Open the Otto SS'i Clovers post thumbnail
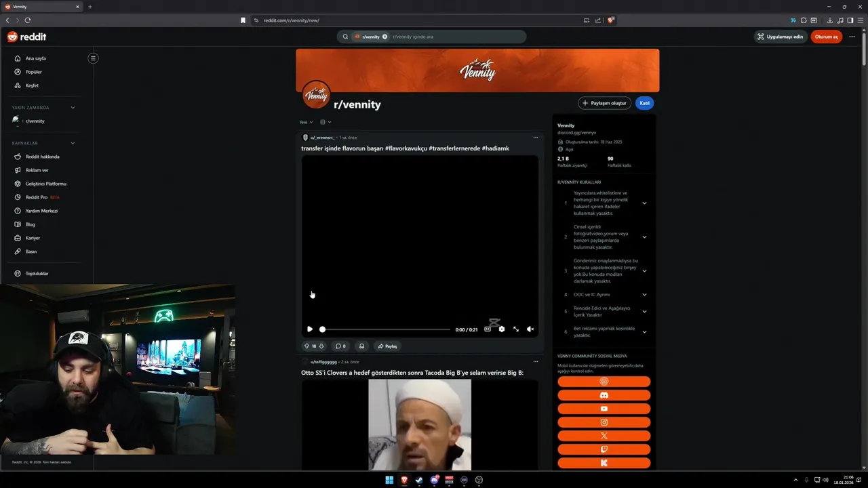This screenshot has height=488, width=868. 420,424
